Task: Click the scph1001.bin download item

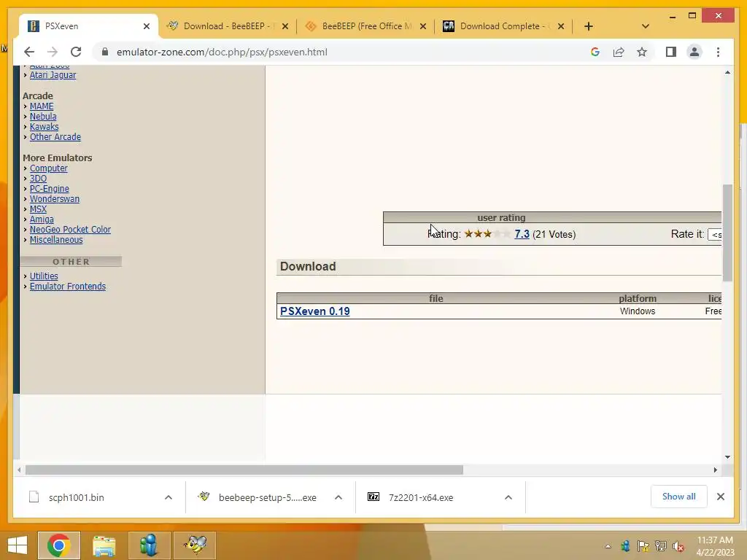Action: tap(76, 497)
